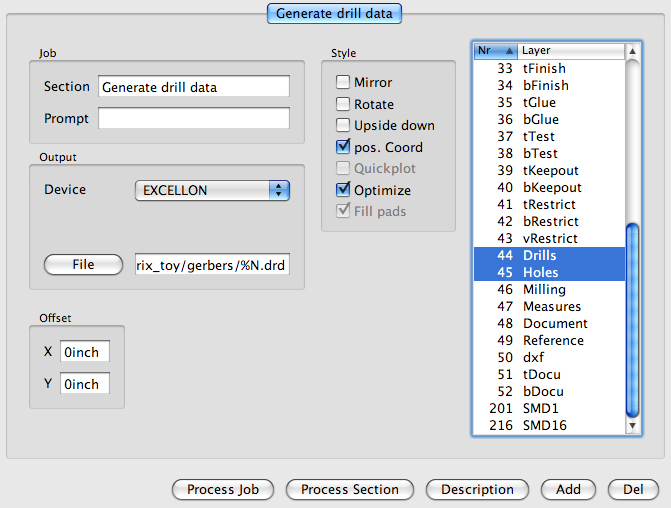Focus the empty Prompt input field
The image size is (671, 508).
[x=193, y=119]
